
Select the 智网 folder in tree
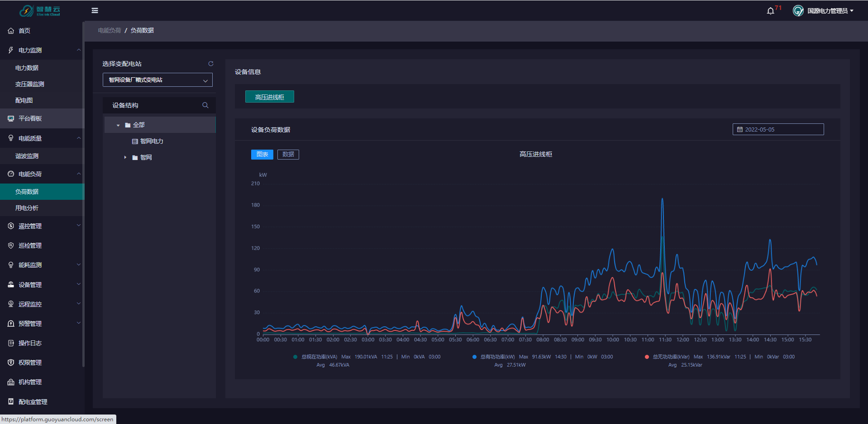[x=146, y=157]
